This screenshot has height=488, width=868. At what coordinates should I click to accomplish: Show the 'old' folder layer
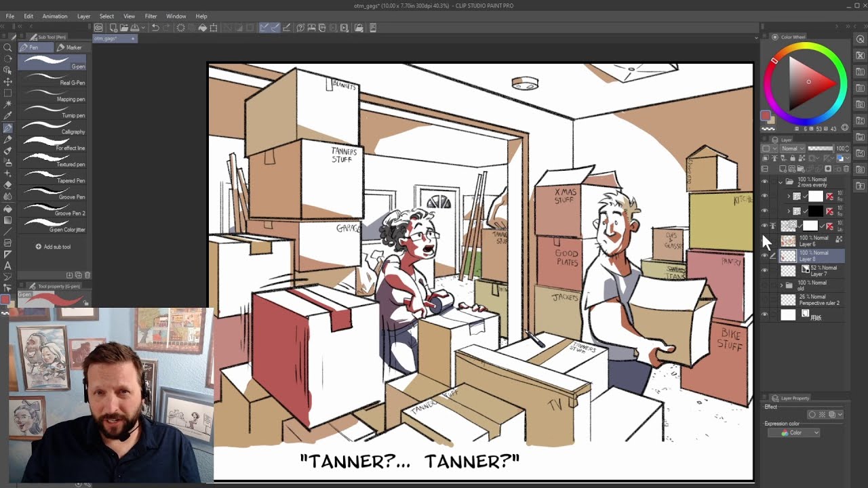[x=765, y=285]
